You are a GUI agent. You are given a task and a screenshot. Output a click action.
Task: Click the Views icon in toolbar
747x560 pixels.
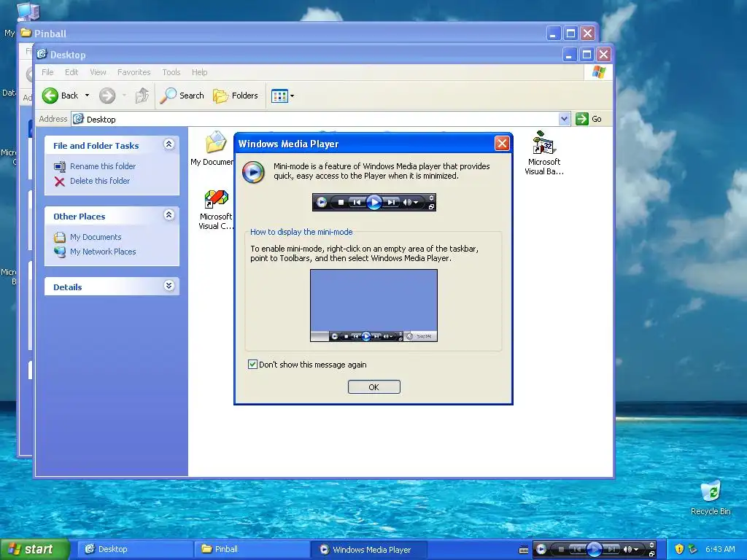tap(279, 96)
